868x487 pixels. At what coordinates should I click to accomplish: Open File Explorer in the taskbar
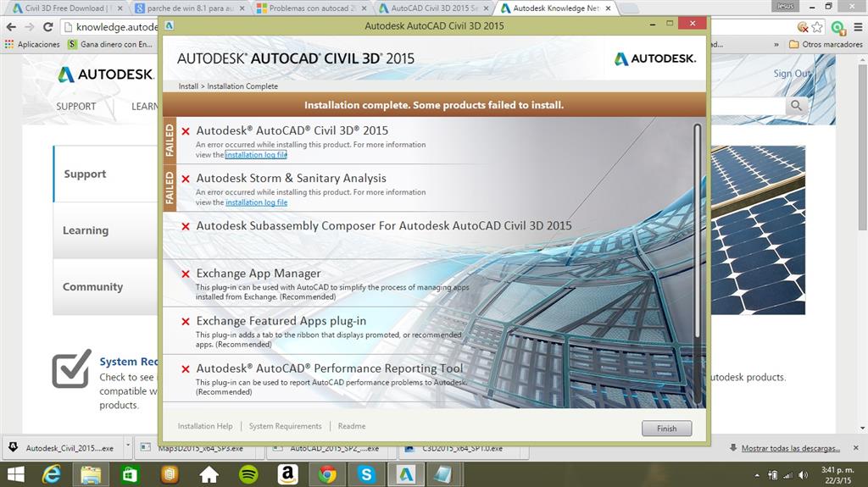point(91,475)
